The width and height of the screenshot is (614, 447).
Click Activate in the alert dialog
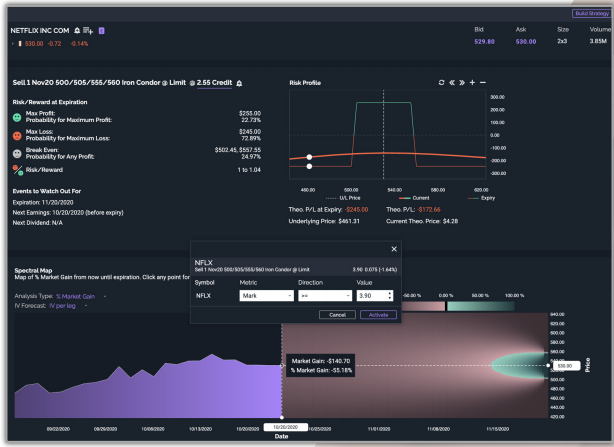[x=379, y=314]
